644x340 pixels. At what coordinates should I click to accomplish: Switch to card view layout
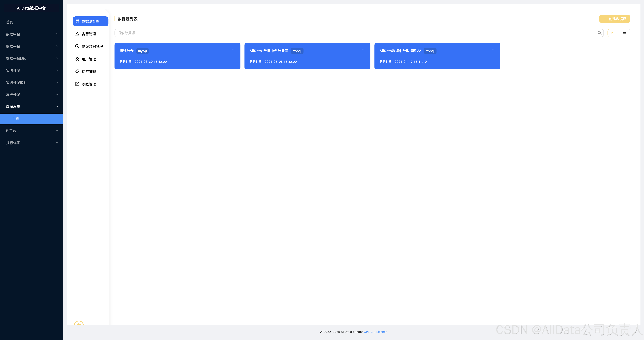click(x=613, y=33)
